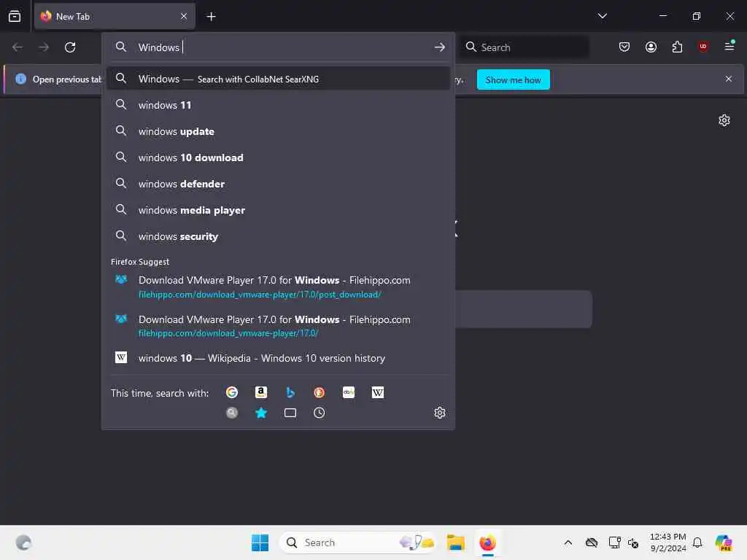Open Wikipedia Windows 10 version history result

pos(279,357)
